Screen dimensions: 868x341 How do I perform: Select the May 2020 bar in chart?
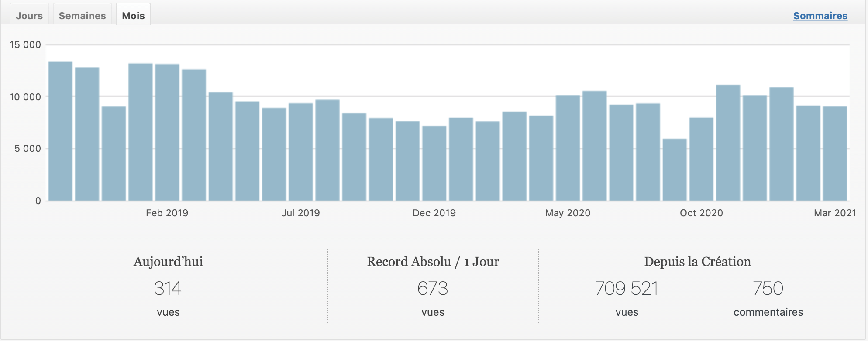[x=568, y=148]
